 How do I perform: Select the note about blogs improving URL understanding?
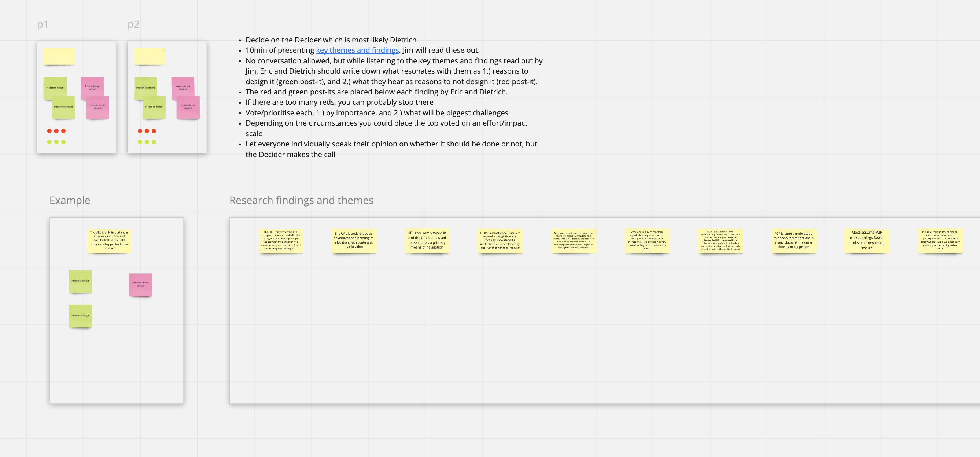(721, 241)
